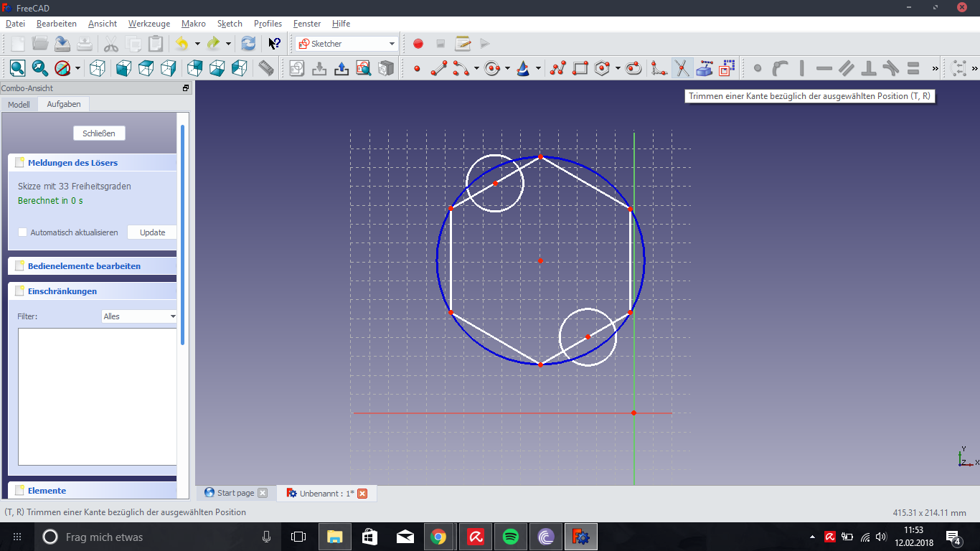Select the Create rectangle tool
The height and width of the screenshot is (551, 980).
[x=580, y=68]
